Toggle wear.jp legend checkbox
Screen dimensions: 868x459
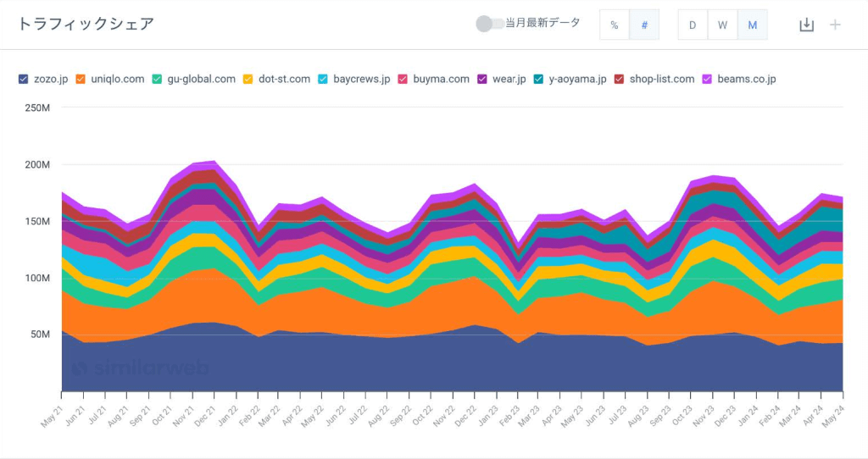coord(482,79)
